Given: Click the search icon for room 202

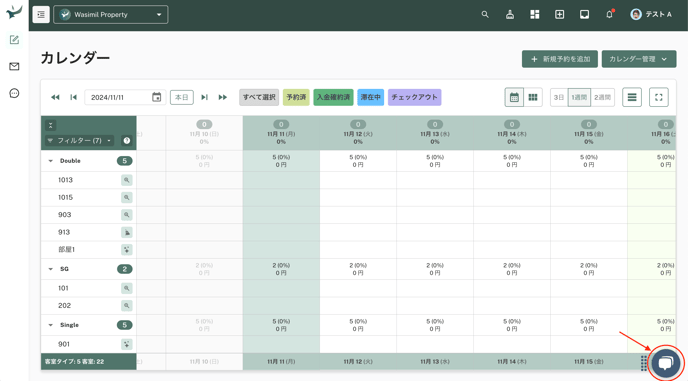Looking at the screenshot, I should click(x=126, y=306).
